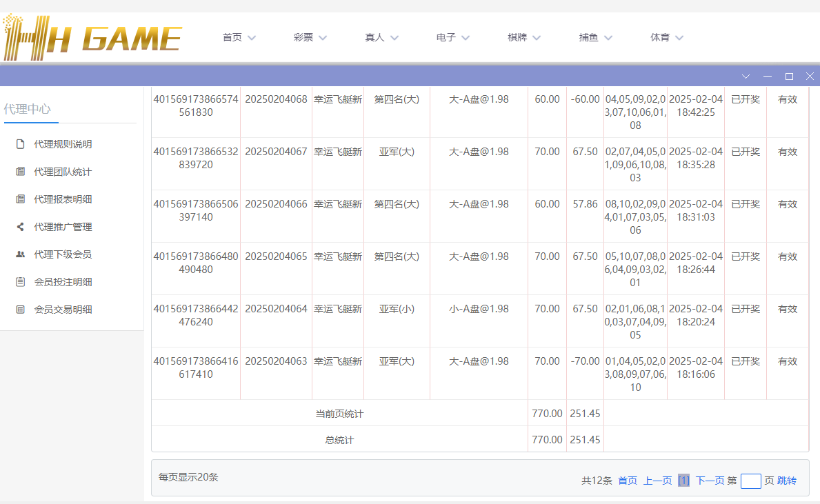Click the 代理规则说明 document icon
Viewport: 820px width, 504px height.
pos(21,144)
